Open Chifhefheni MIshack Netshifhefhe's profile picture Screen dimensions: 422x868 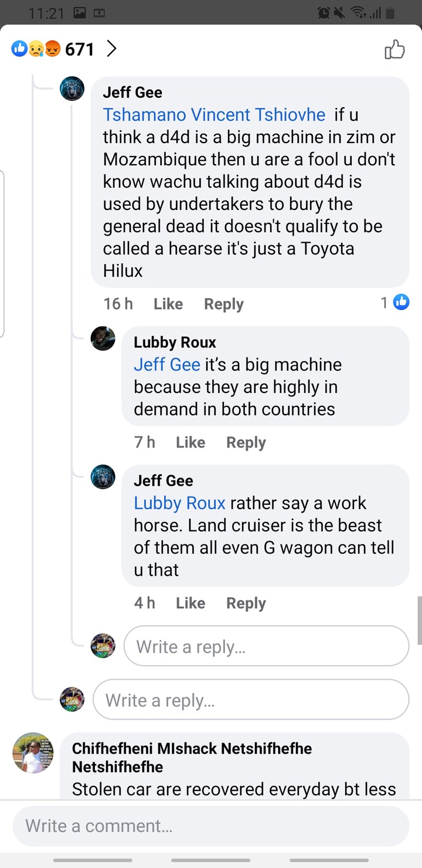[33, 753]
